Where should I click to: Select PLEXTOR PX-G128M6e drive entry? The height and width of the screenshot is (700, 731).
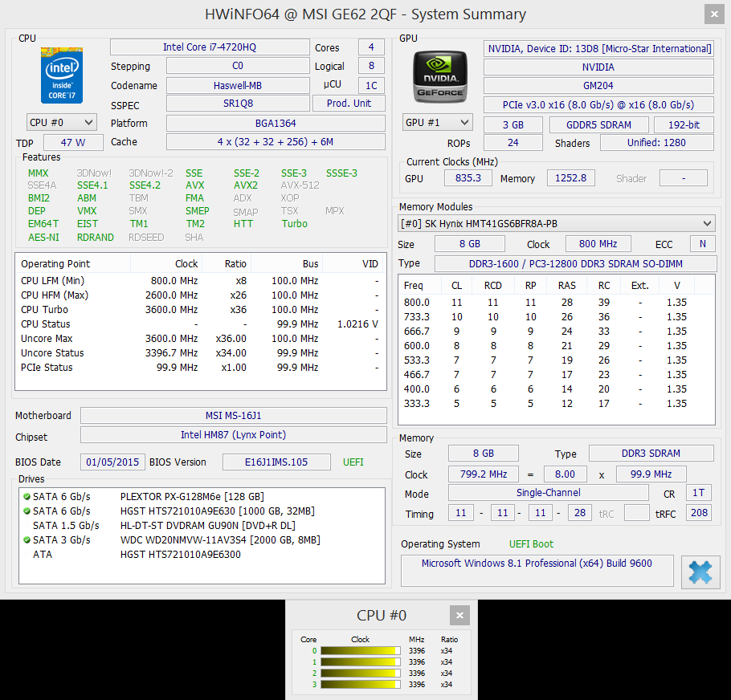pyautogui.click(x=202, y=496)
